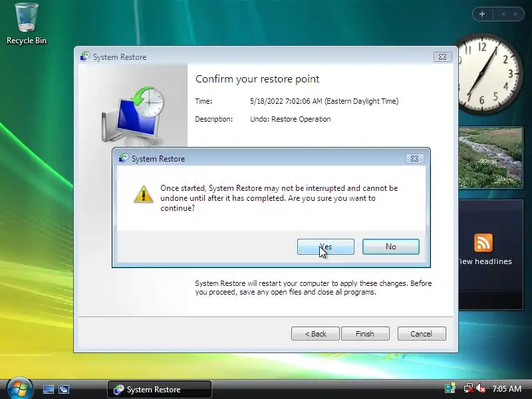Click the yellow warning triangle icon
The height and width of the screenshot is (399, 532).
coord(144,194)
